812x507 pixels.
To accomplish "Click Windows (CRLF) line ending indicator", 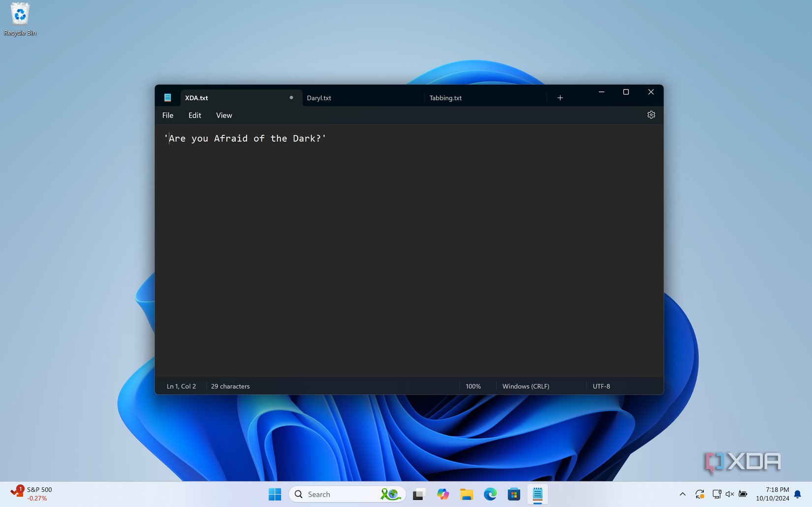I will [526, 387].
